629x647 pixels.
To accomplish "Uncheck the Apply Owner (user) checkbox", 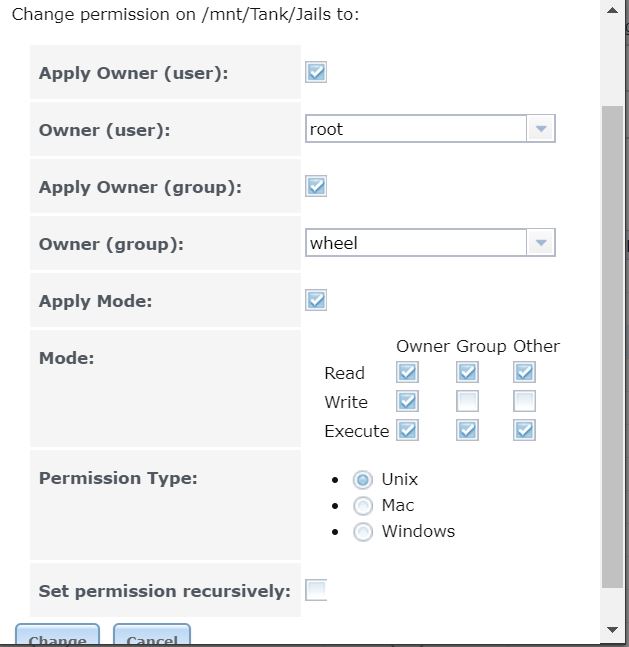I will coord(316,72).
